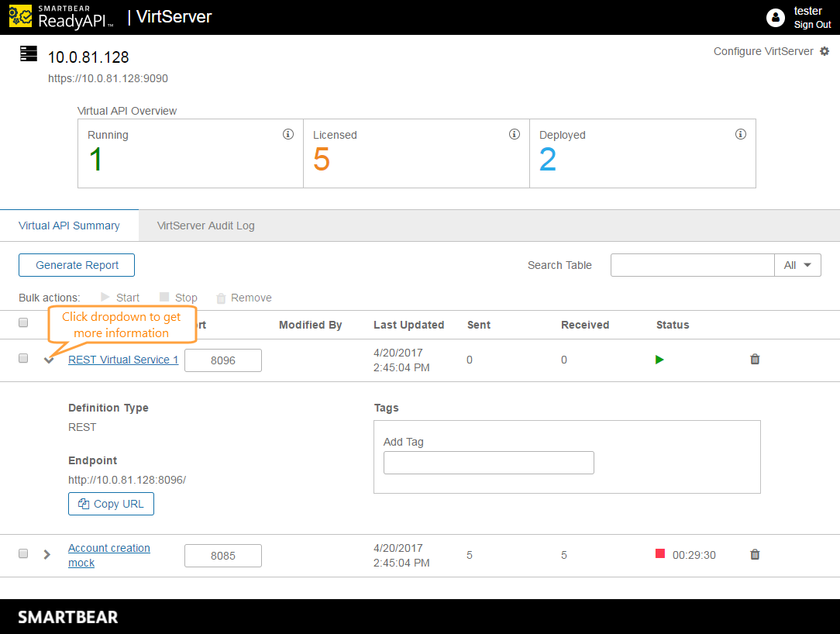This screenshot has height=634, width=840.
Task: Sort by the Last Updated column header
Action: tap(408, 325)
